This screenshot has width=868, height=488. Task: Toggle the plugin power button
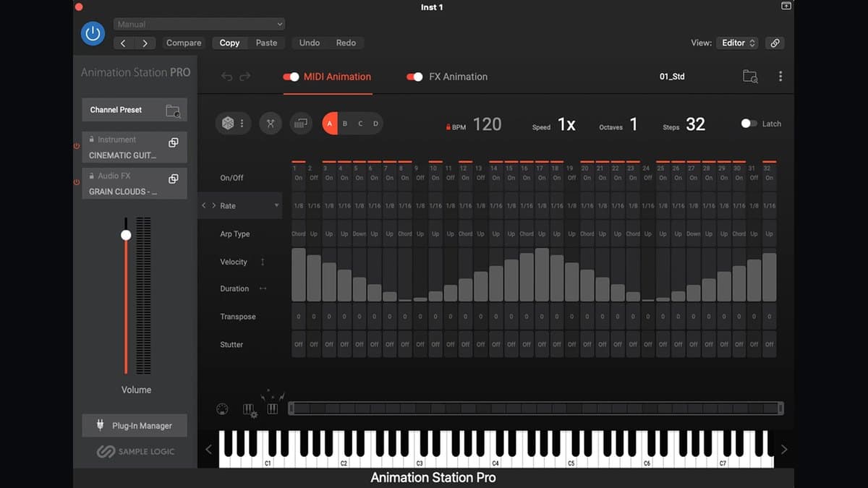point(93,33)
